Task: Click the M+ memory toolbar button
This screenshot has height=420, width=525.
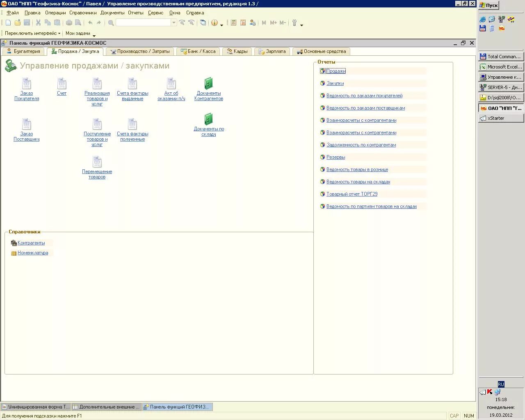Action: click(x=273, y=23)
